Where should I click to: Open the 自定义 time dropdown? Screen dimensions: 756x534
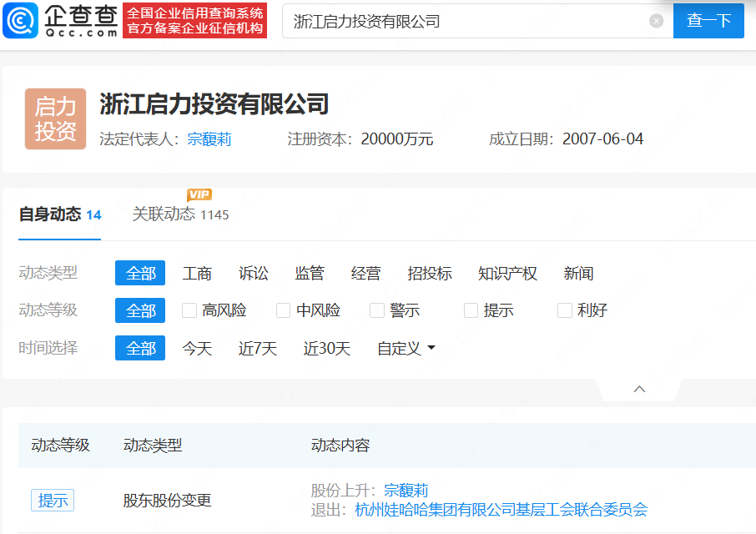406,348
